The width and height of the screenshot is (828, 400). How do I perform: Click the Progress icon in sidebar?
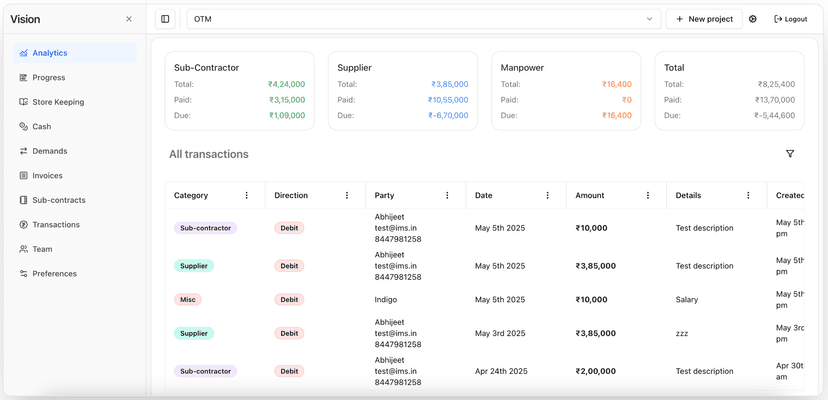23,78
